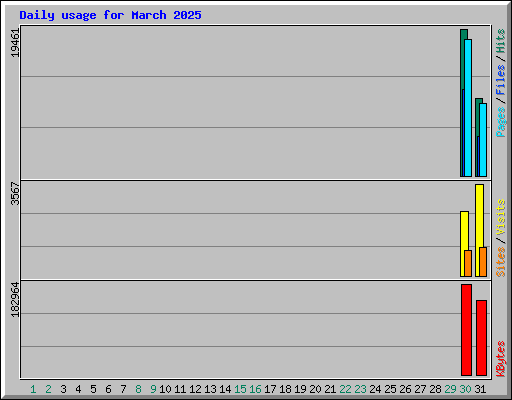The height and width of the screenshot is (400, 512).
Task: Click the orange Sites bar for day 31
Action: tap(483, 262)
